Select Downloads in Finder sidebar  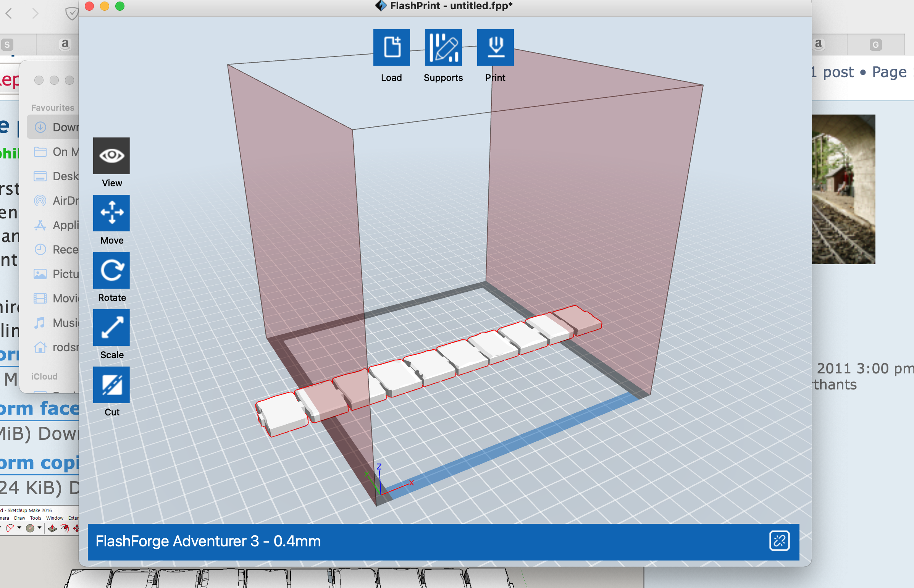point(57,127)
